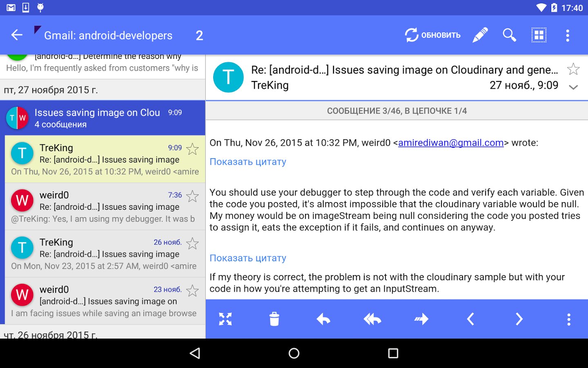Go to the next message arrow
Image resolution: width=588 pixels, height=368 pixels.
click(x=519, y=319)
